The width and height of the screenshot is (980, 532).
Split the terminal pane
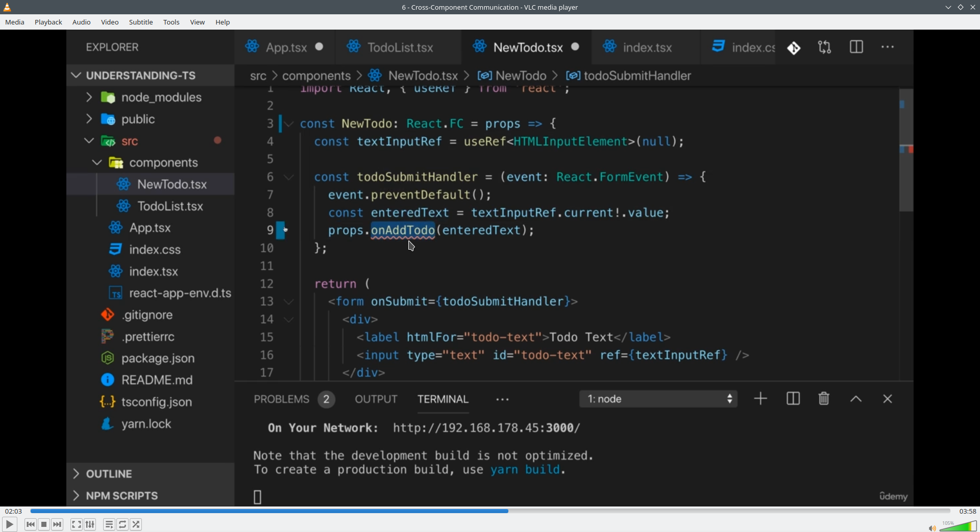pyautogui.click(x=793, y=399)
